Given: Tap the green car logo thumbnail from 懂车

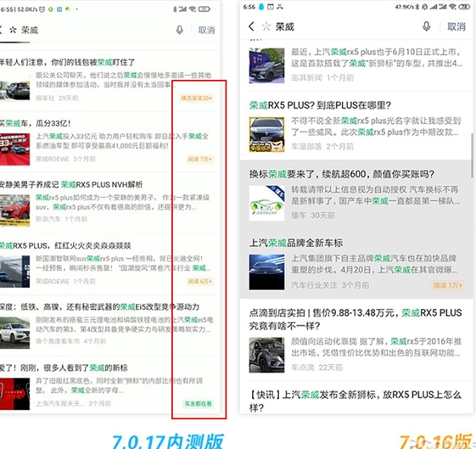Looking at the screenshot, I should (x=266, y=204).
